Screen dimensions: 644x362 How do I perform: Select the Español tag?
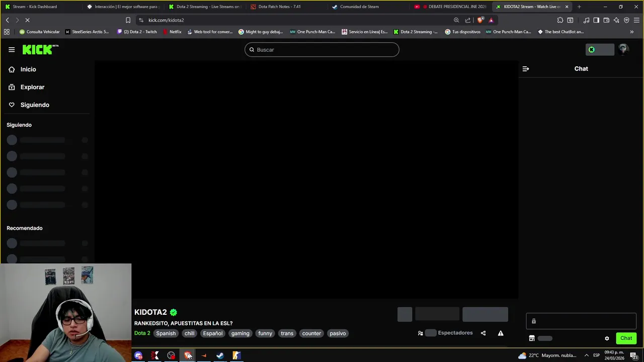(213, 333)
